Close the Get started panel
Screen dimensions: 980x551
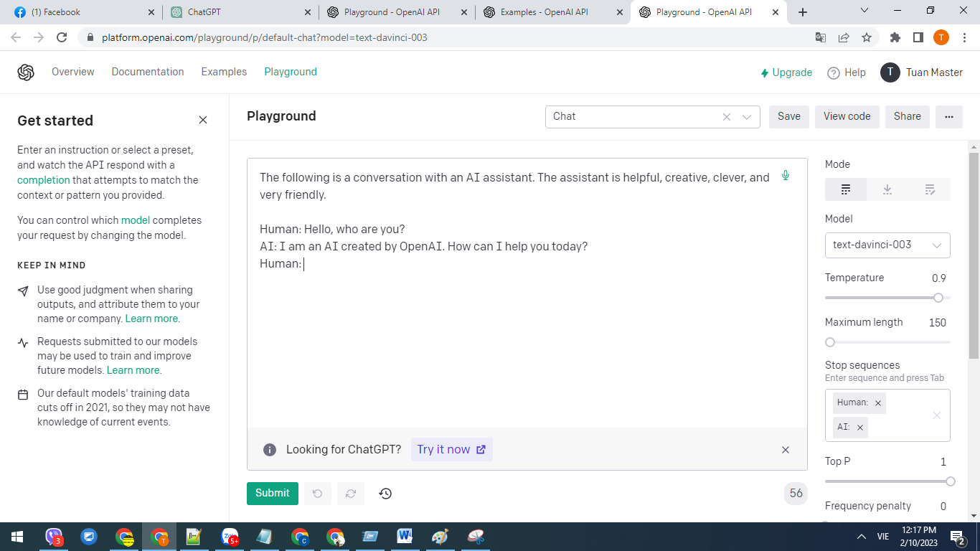click(203, 120)
